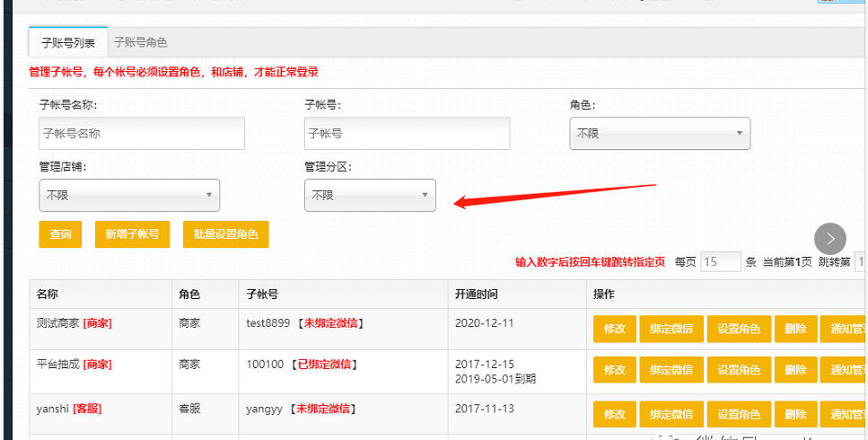The image size is (868, 440).
Task: Click 绑定微信 for test8899 account
Action: 671,329
